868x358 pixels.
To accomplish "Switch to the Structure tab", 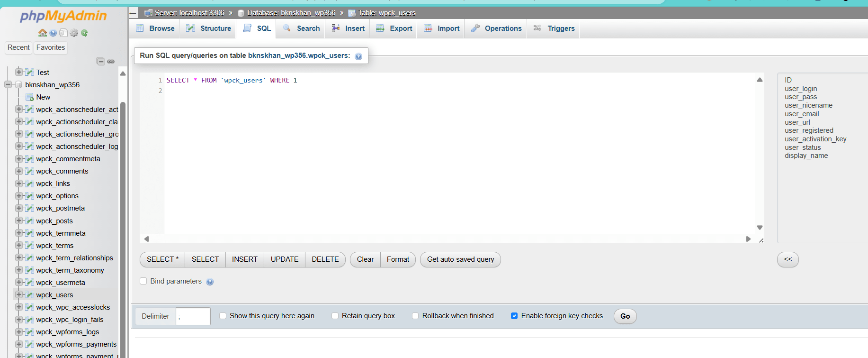I will [x=209, y=28].
